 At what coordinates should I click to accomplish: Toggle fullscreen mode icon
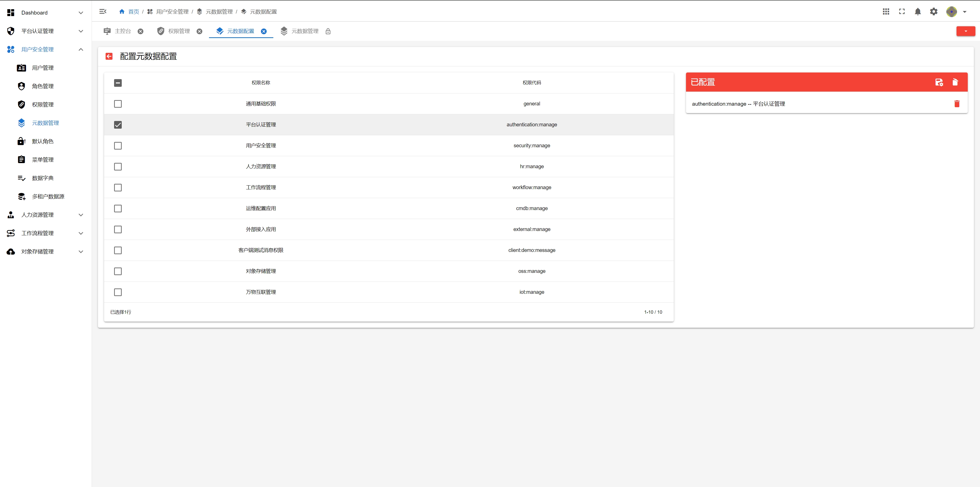point(902,12)
